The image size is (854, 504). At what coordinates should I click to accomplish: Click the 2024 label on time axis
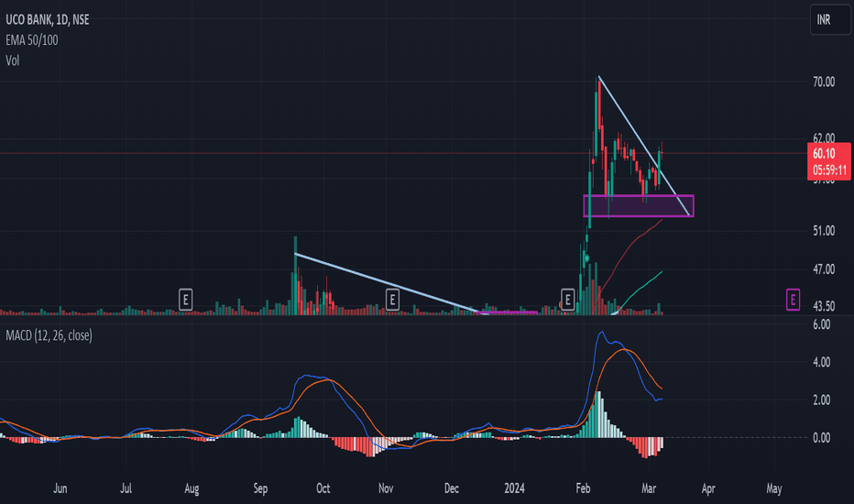pyautogui.click(x=514, y=488)
